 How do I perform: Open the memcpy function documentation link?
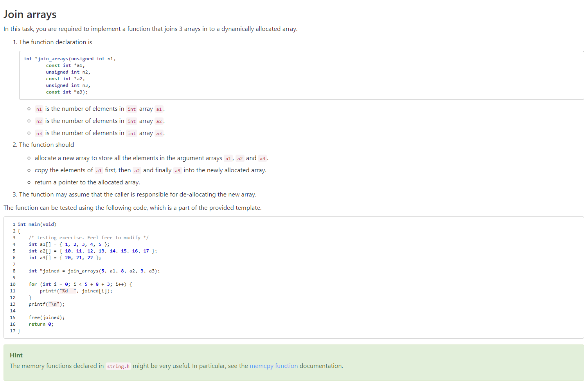point(273,366)
